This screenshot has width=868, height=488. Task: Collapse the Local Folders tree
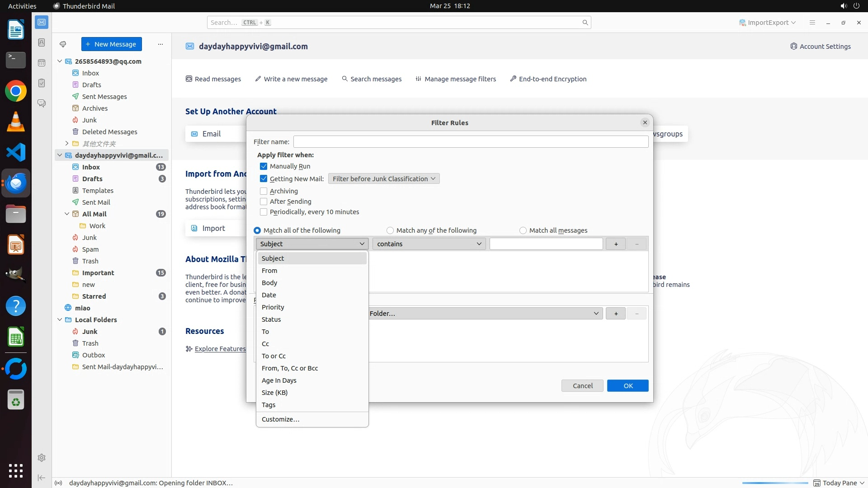pos(60,320)
